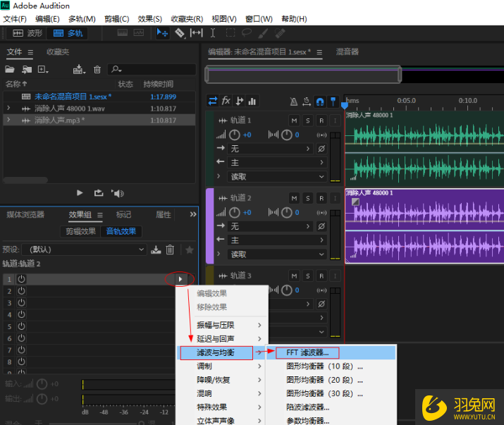Select FFT 滤波器 menu entry
The height and width of the screenshot is (425, 504).
pyautogui.click(x=331, y=352)
